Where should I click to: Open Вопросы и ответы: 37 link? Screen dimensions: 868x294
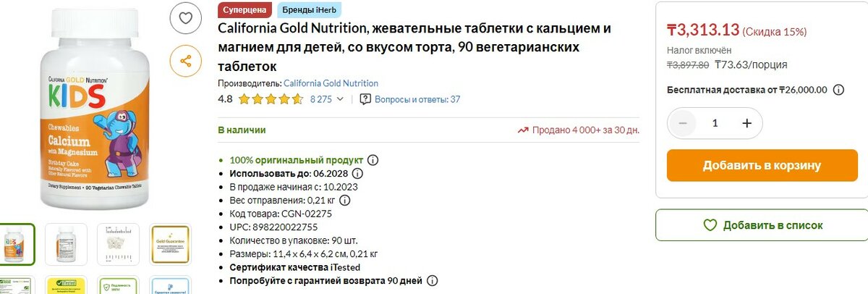(x=417, y=99)
